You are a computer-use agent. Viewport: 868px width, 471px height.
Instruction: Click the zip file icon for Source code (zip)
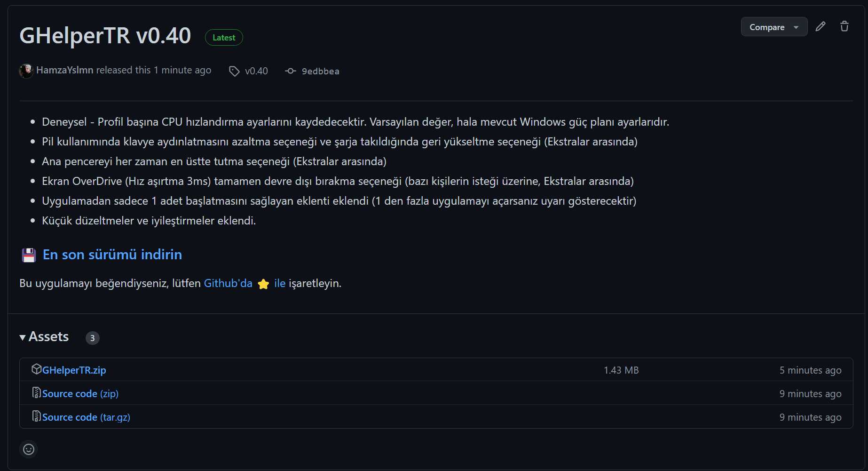(36, 393)
